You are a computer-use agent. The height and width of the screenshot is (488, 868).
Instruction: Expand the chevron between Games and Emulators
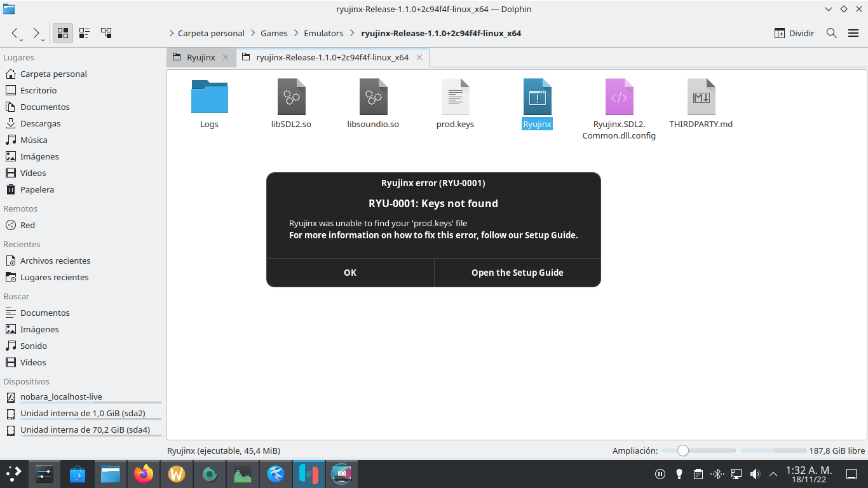click(295, 33)
